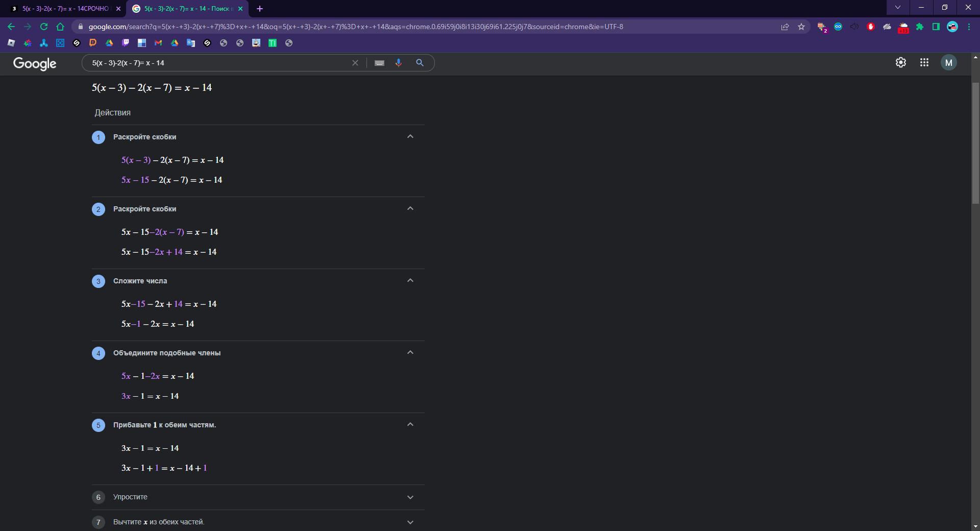The width and height of the screenshot is (980, 531).
Task: Click the page vertical scrollbar thumb
Action: coord(975,143)
